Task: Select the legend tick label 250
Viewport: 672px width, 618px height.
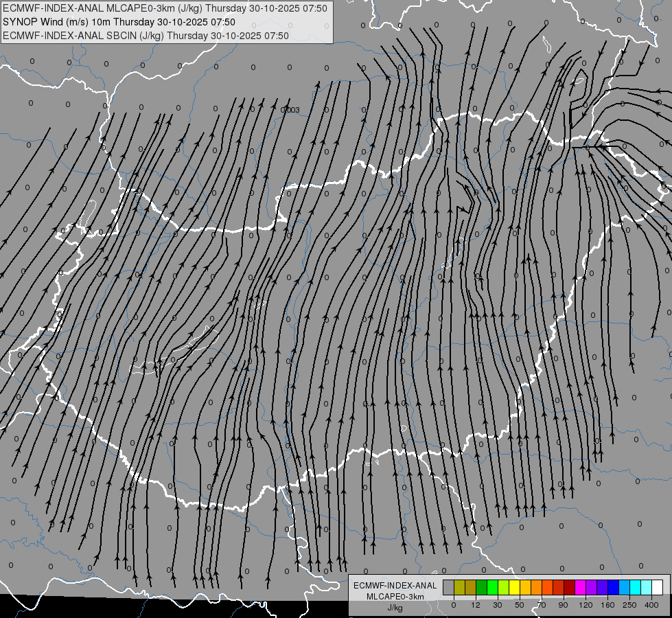Action: (x=629, y=605)
